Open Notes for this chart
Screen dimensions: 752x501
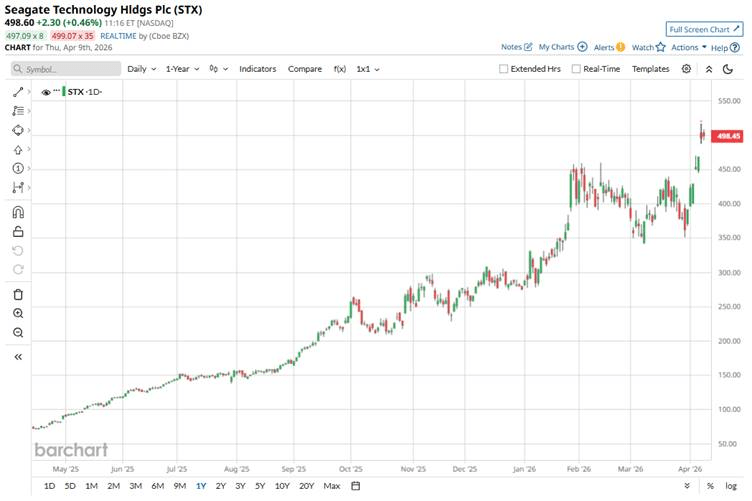point(517,47)
